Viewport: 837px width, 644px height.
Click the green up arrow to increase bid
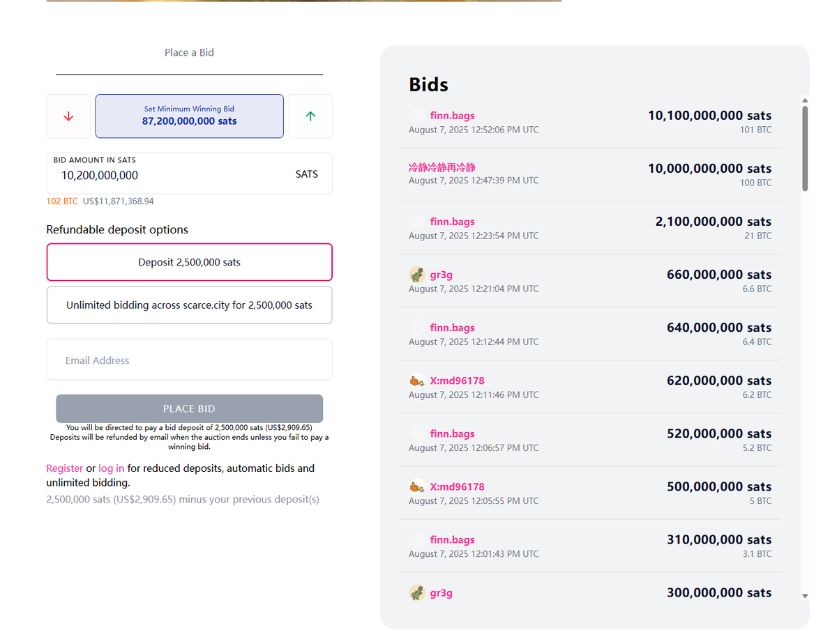pos(310,116)
